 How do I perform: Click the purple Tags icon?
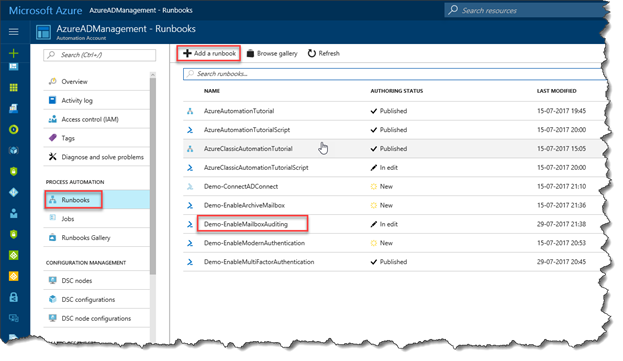[52, 138]
